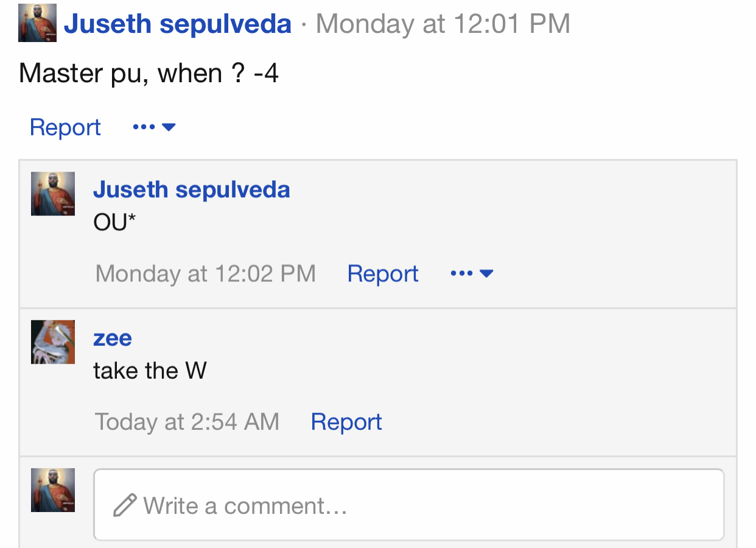Report zee's "take the W" comment
The image size is (756, 548).
pyautogui.click(x=346, y=421)
